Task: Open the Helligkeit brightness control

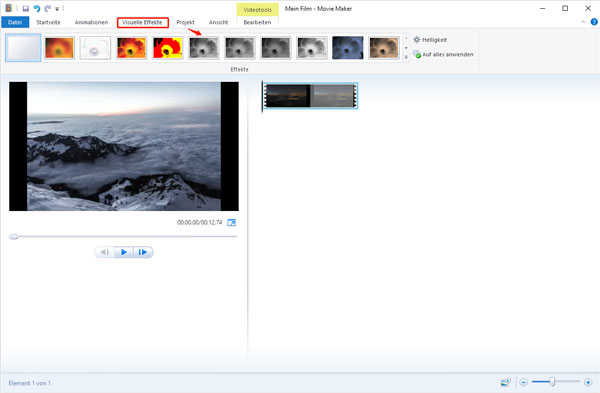Action: [430, 40]
